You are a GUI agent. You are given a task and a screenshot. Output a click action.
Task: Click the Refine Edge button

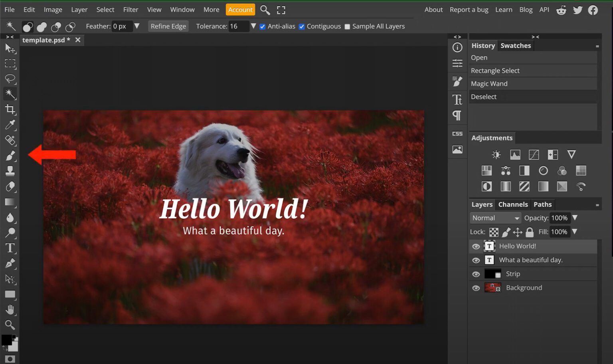pyautogui.click(x=168, y=26)
